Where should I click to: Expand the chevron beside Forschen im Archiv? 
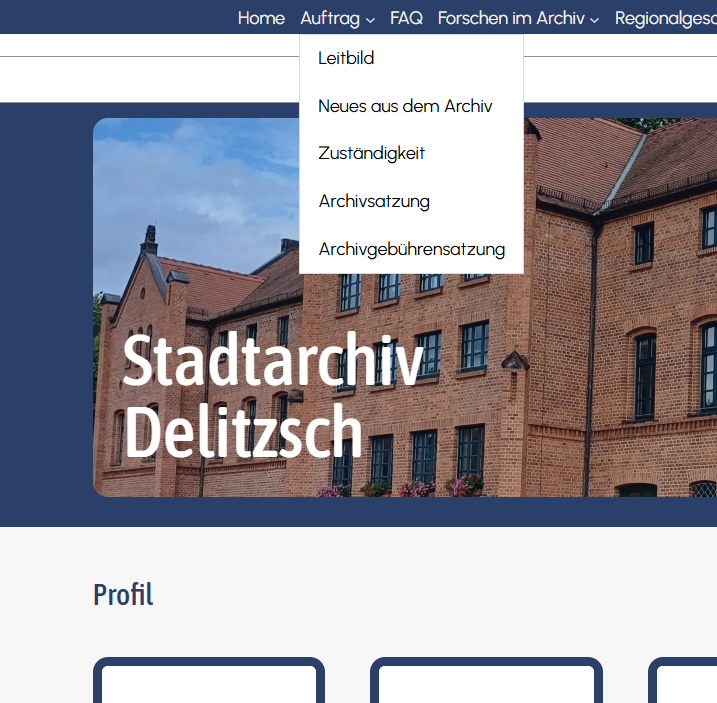pyautogui.click(x=594, y=19)
